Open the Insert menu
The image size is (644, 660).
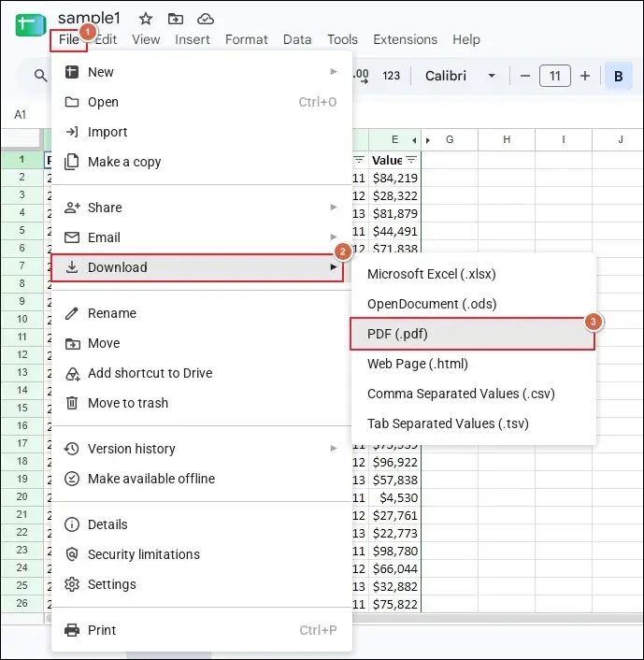tap(193, 39)
